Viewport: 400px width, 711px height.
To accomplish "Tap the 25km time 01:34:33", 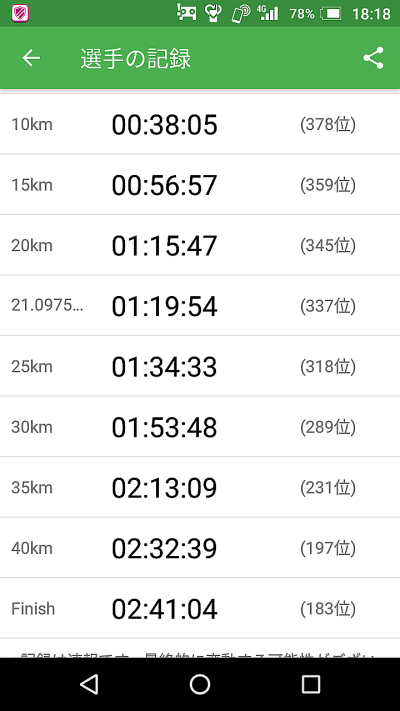I will 165,366.
